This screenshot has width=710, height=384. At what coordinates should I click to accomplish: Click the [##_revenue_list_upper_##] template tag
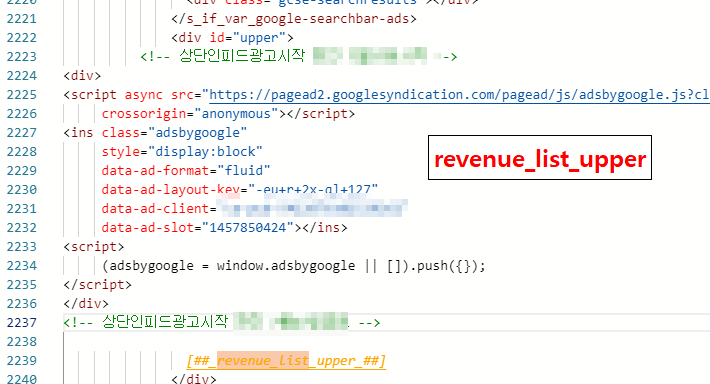tap(286, 361)
